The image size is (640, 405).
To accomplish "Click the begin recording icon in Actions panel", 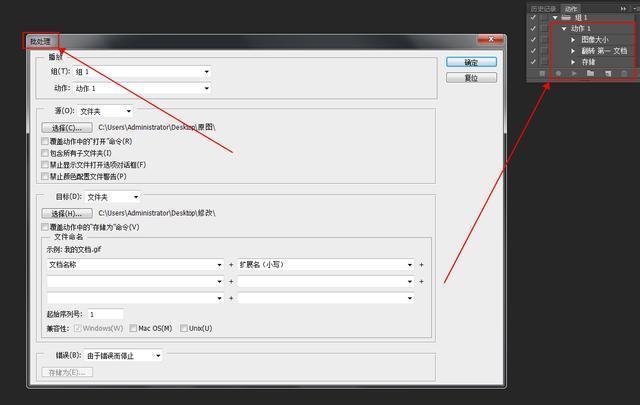I will click(x=558, y=73).
